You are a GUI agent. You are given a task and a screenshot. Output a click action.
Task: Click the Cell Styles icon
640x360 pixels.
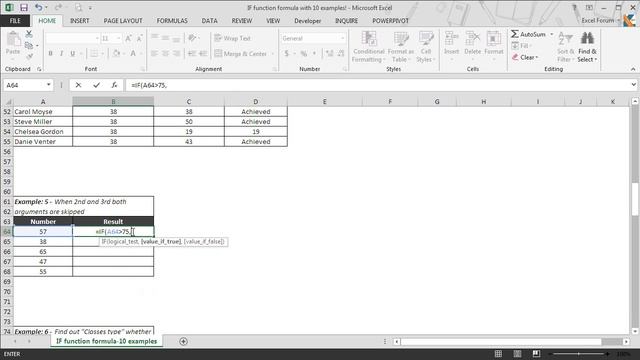point(426,39)
